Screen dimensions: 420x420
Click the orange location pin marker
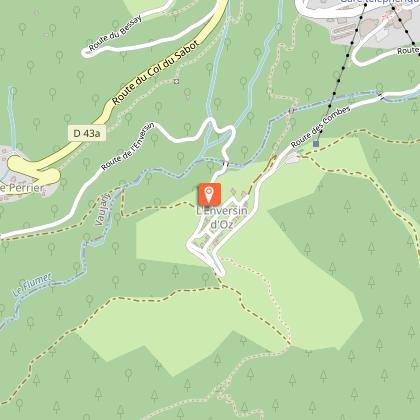[x=209, y=194]
